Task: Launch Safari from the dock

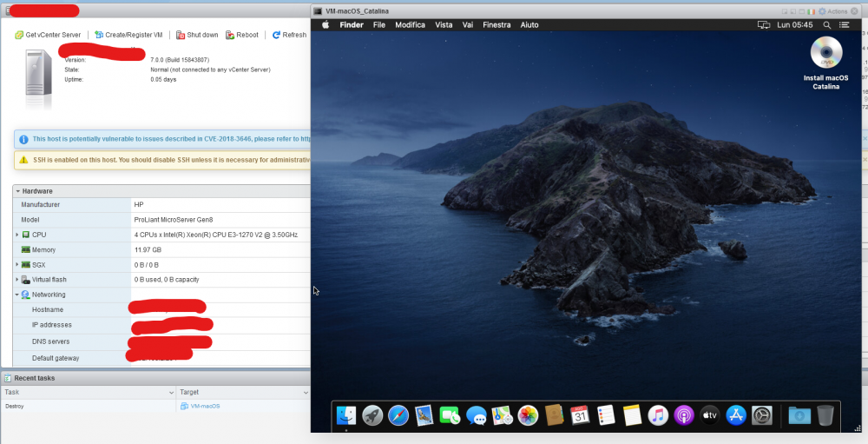Action: [x=398, y=415]
